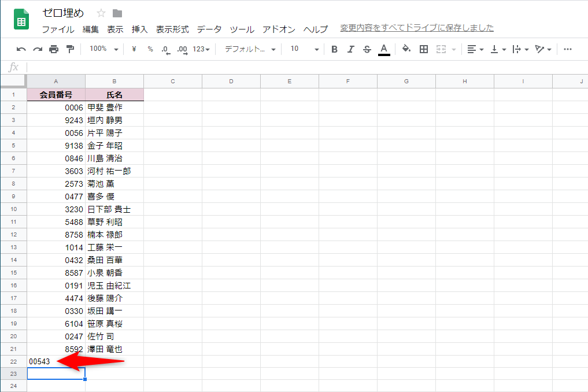Select the cell containing 6104
588x392 pixels.
pos(56,323)
